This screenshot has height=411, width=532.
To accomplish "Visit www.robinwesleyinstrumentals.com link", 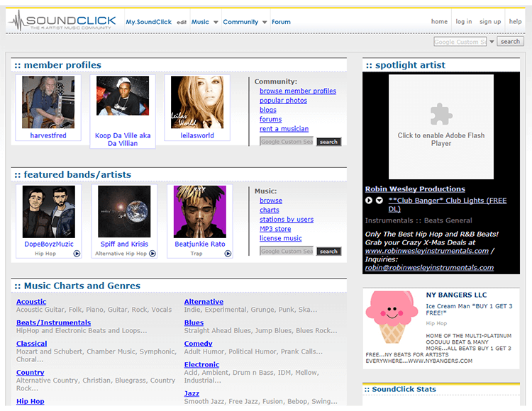I will [427, 251].
